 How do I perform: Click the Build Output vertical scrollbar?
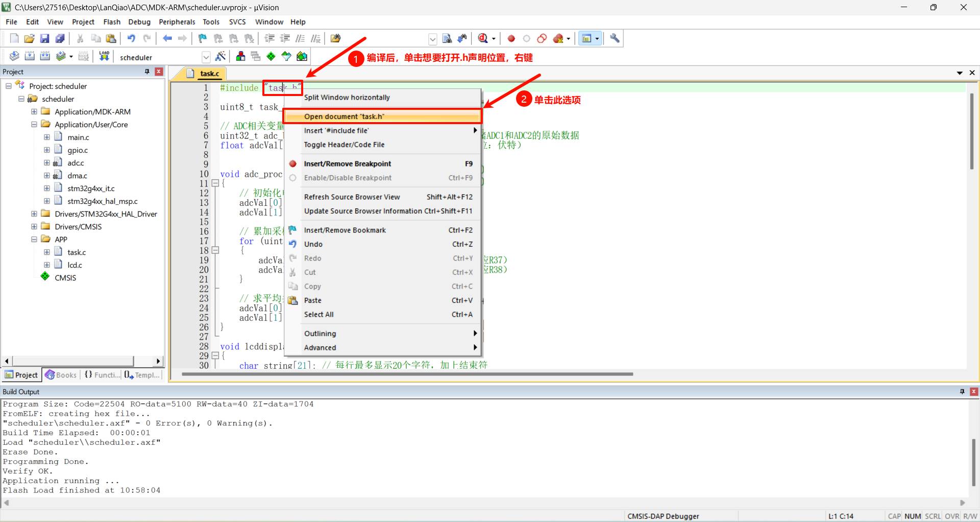(x=973, y=462)
